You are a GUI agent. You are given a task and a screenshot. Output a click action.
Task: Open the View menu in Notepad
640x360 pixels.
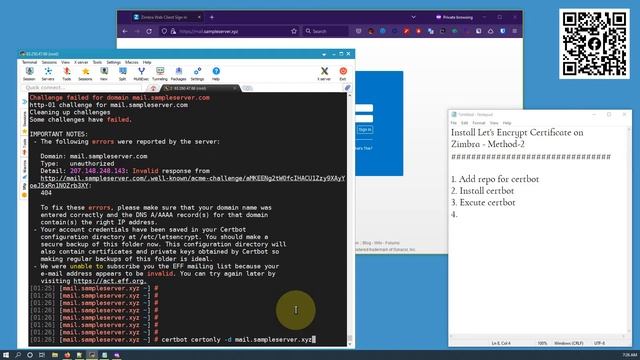(x=494, y=123)
